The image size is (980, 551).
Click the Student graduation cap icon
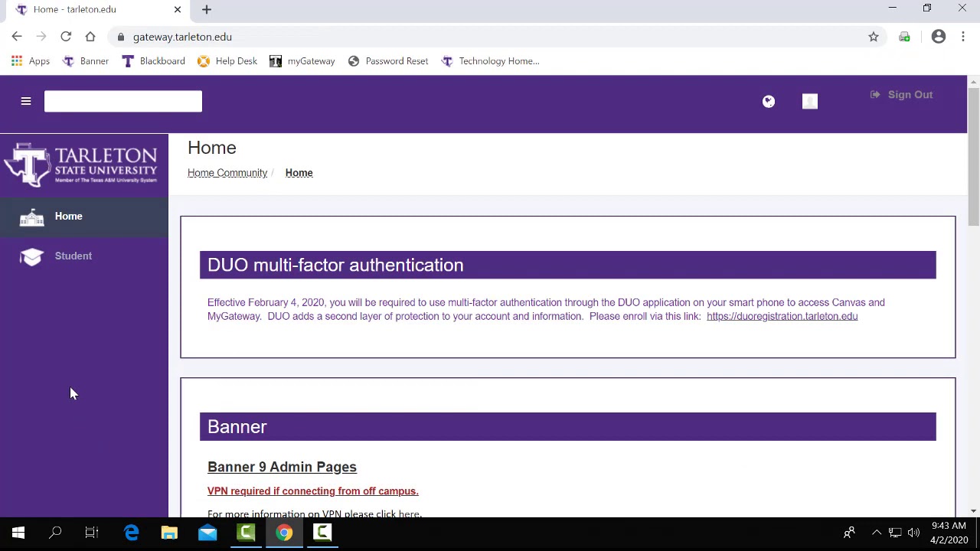tap(31, 257)
